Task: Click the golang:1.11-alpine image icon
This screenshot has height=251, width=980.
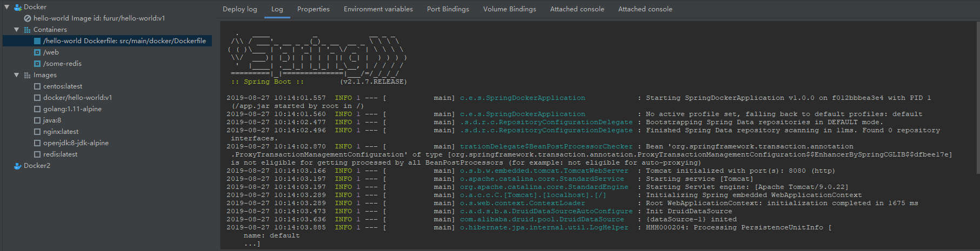Action: tap(37, 109)
